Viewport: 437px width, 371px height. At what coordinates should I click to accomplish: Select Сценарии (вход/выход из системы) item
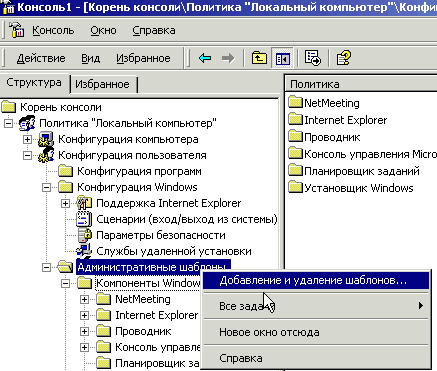[187, 219]
